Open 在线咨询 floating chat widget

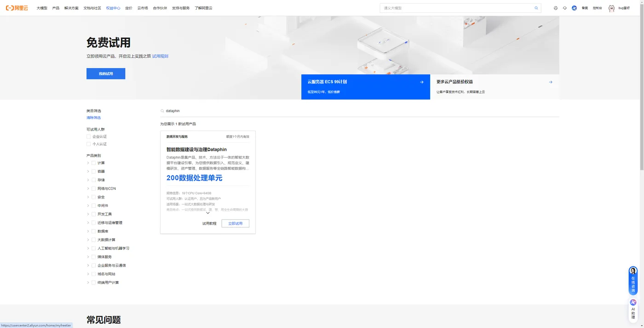pyautogui.click(x=633, y=280)
